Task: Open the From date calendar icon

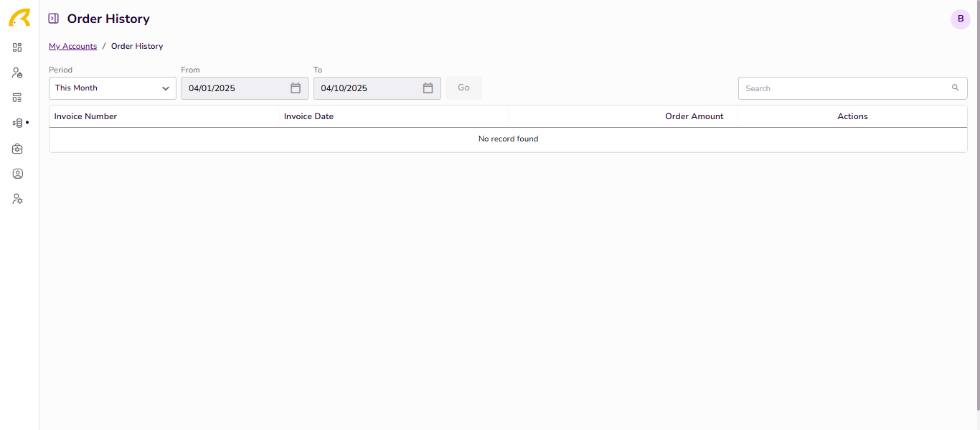Action: click(x=296, y=88)
